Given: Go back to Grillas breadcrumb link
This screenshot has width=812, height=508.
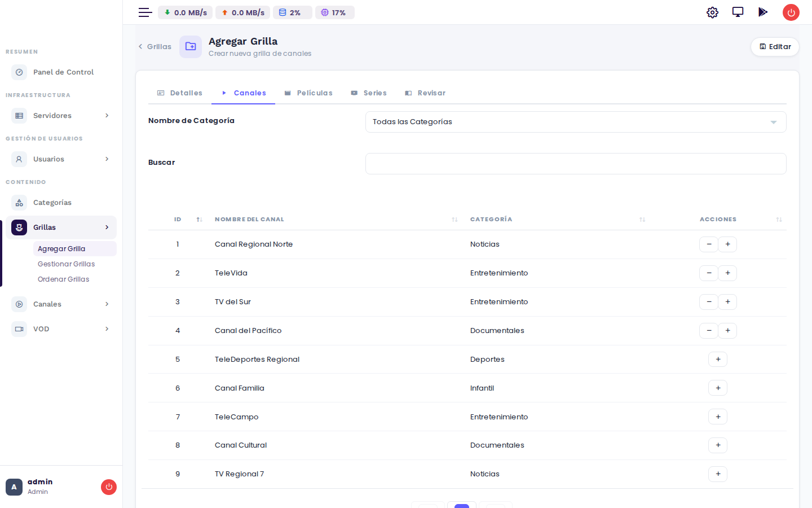Looking at the screenshot, I should [x=155, y=47].
